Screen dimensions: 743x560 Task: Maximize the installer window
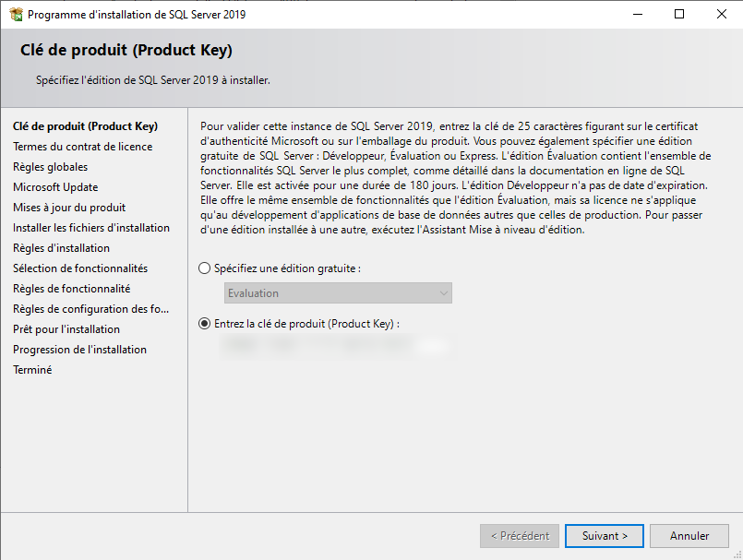pyautogui.click(x=679, y=14)
